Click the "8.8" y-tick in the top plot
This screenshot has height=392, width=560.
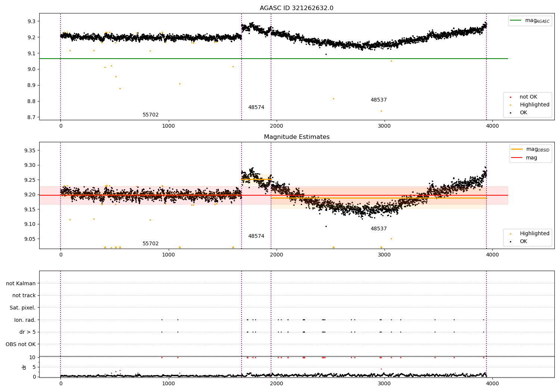tap(31, 102)
